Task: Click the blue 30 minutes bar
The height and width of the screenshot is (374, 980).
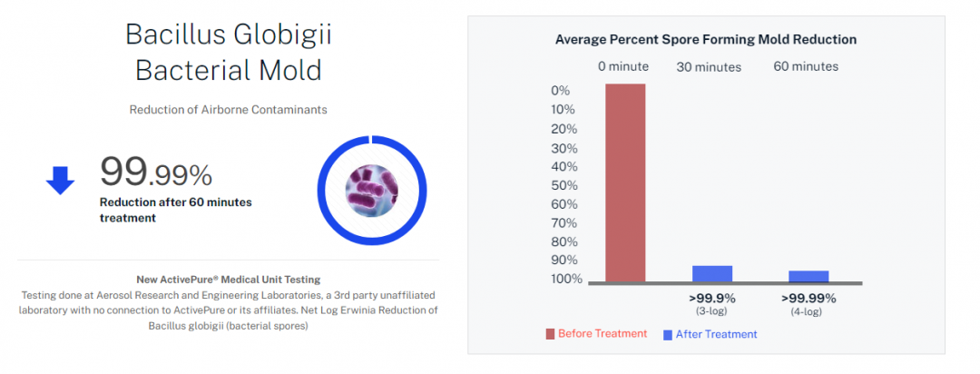Action: pyautogui.click(x=712, y=273)
